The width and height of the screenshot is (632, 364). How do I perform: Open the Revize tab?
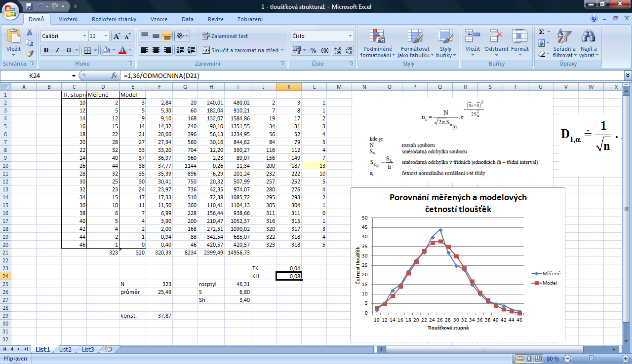click(x=216, y=19)
